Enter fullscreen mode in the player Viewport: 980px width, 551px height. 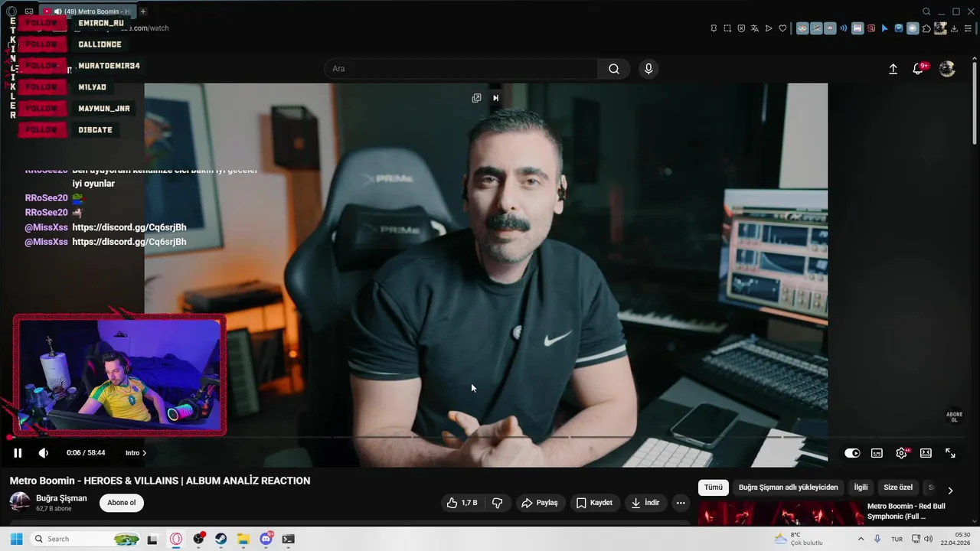[x=950, y=453]
